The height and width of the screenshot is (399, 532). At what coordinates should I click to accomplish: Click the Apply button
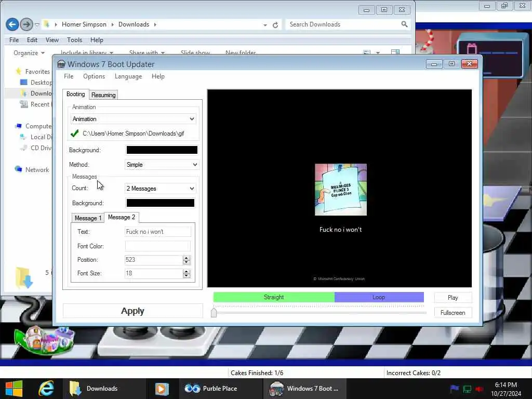pos(132,311)
